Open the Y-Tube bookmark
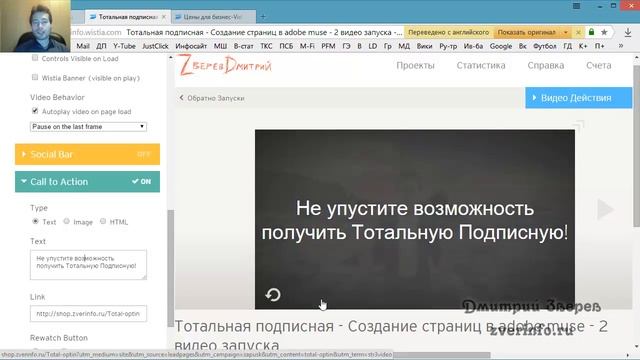The width and height of the screenshot is (640, 360). (124, 46)
